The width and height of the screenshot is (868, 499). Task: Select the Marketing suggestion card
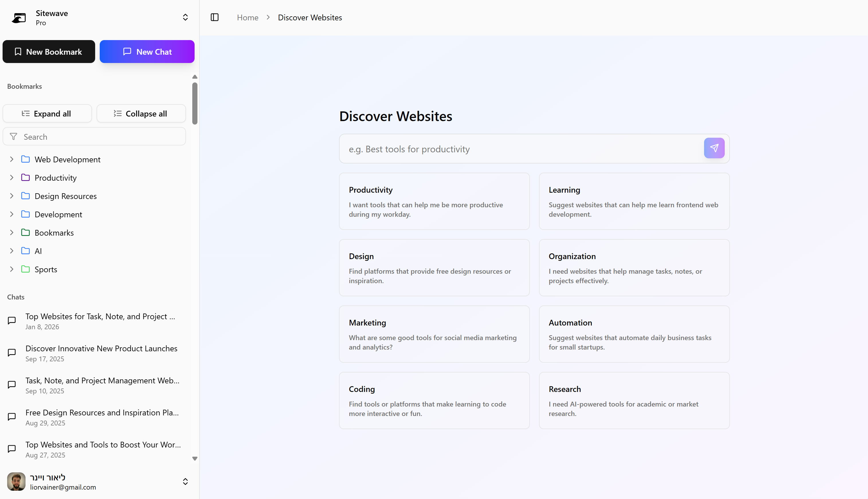434,334
